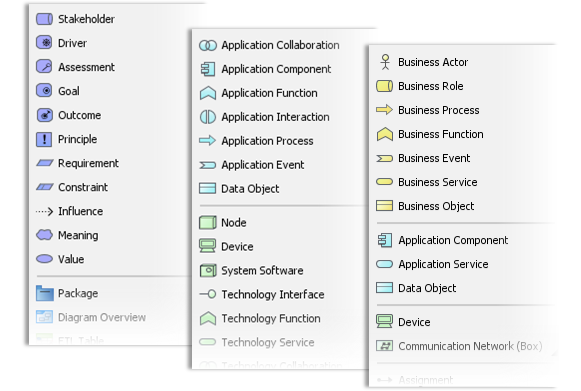Screen dimensions: 581x391
Task: Choose the Business Function icon
Action: 385,134
